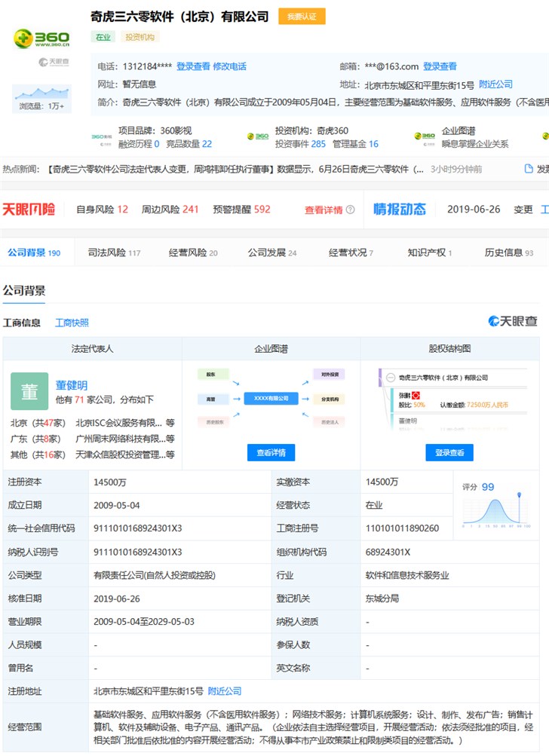The image size is (549, 756).
Task: Click the 奇虎360 investment institution icon
Action: click(257, 136)
